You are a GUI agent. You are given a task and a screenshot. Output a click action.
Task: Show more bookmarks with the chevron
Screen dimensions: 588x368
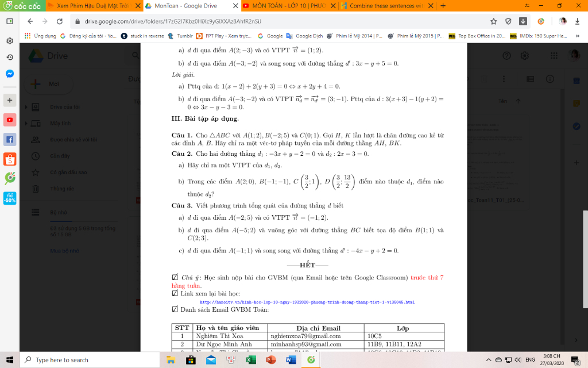(x=578, y=36)
